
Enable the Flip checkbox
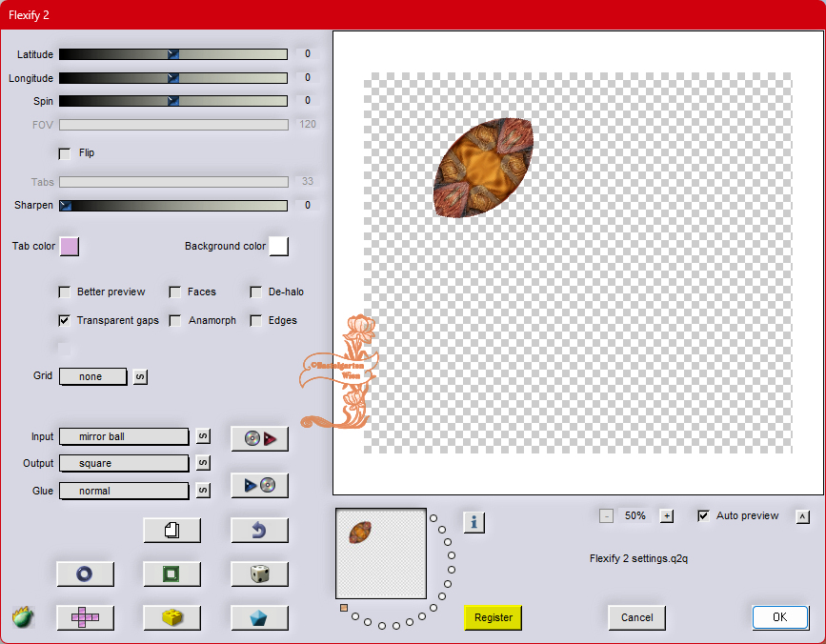coord(65,153)
